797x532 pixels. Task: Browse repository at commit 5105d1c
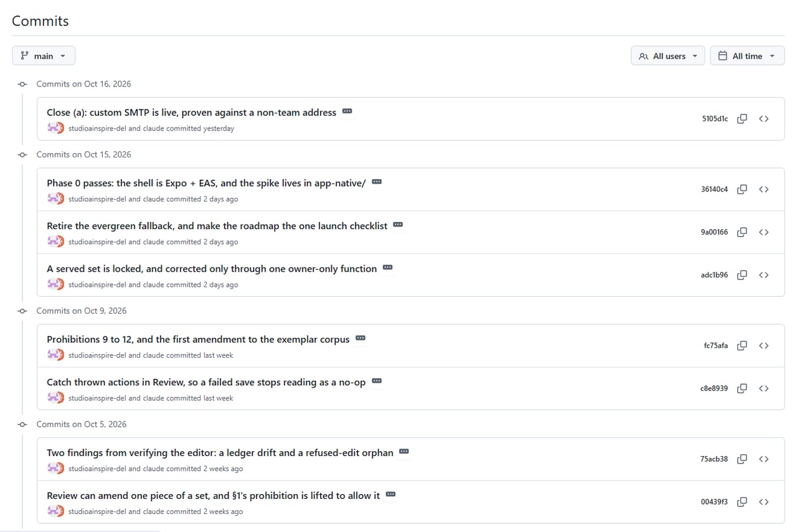[764, 119]
